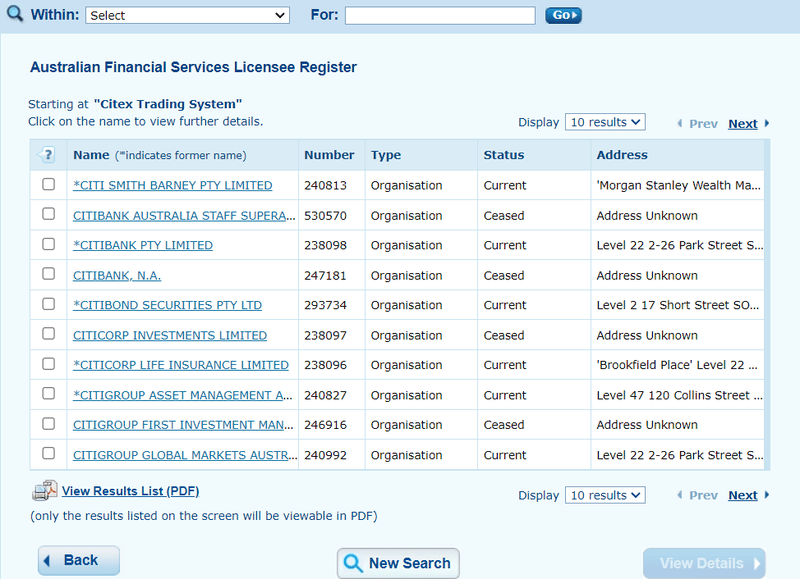Click the help question mark icon in table header

[x=46, y=155]
